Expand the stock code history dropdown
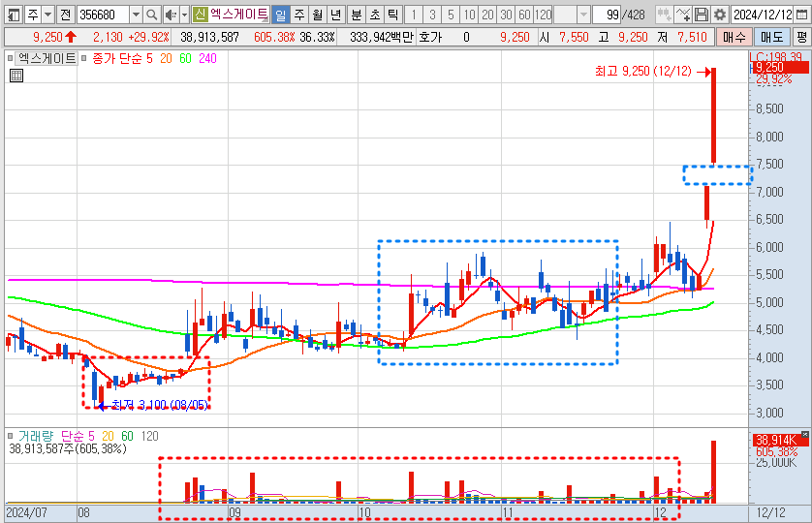 tap(136, 15)
